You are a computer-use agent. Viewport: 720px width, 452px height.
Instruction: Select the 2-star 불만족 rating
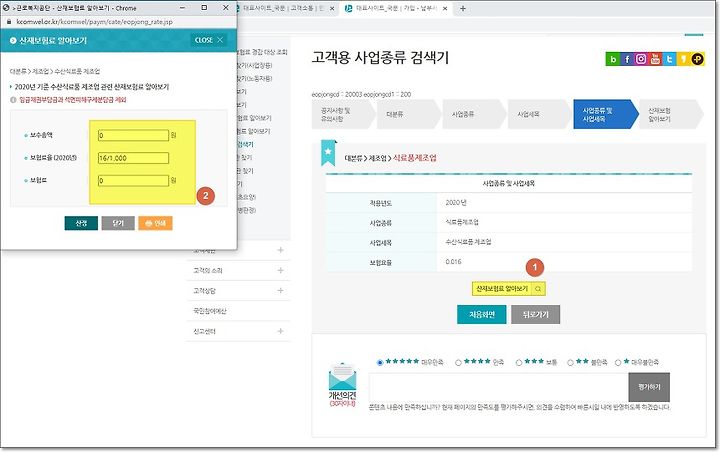click(x=570, y=362)
